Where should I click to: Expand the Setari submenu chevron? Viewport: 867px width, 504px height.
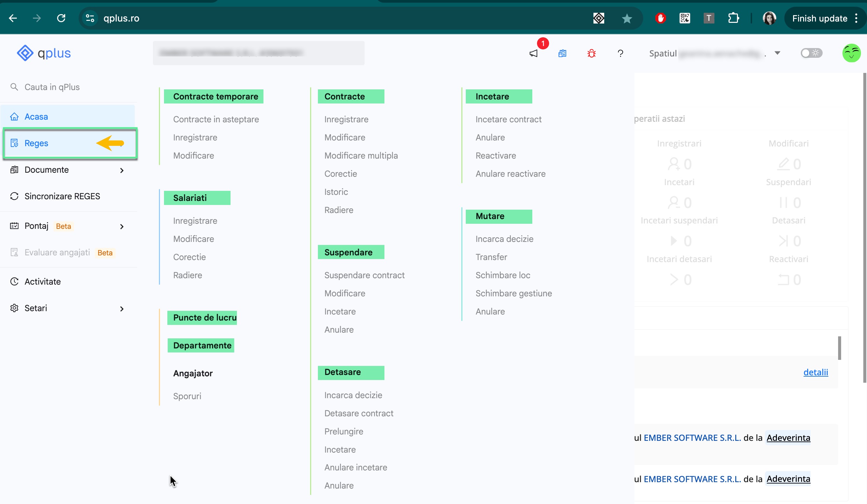point(121,308)
